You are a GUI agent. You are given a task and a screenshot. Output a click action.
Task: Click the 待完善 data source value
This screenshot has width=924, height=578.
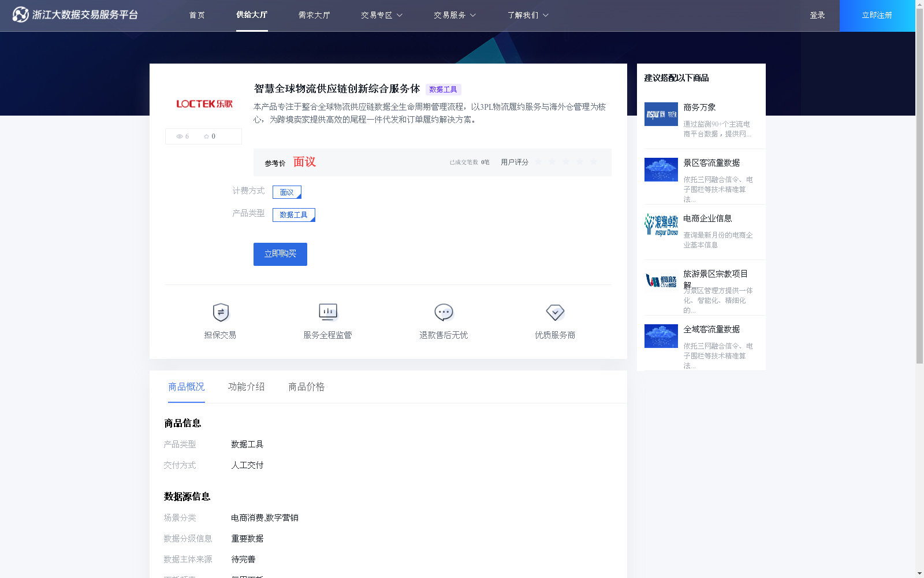(x=243, y=560)
